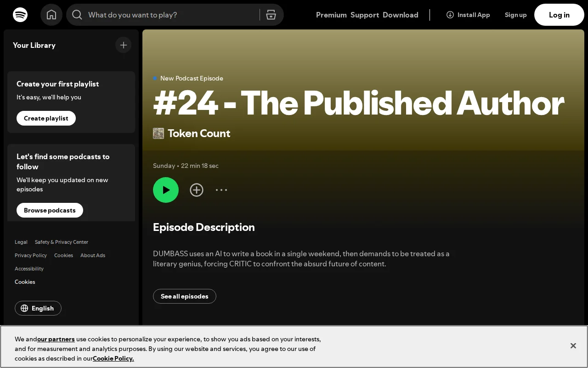Click 'New Podcast Episode' label

(192, 78)
